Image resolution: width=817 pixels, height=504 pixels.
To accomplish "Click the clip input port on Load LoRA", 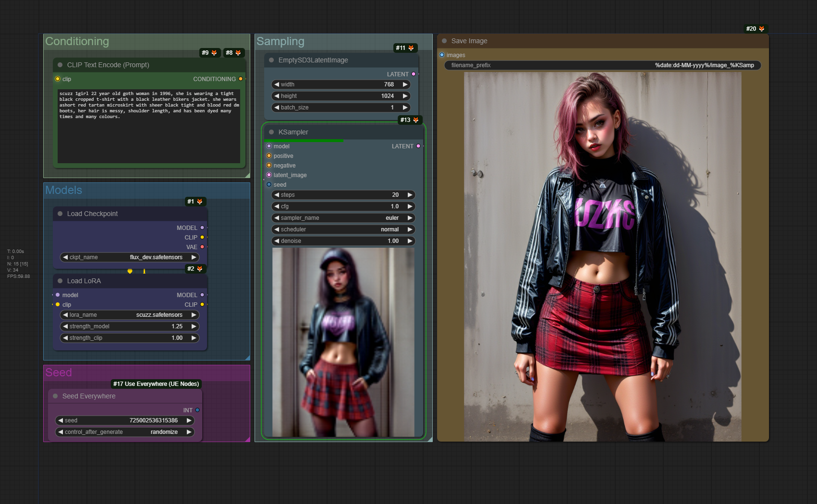I will [x=58, y=304].
